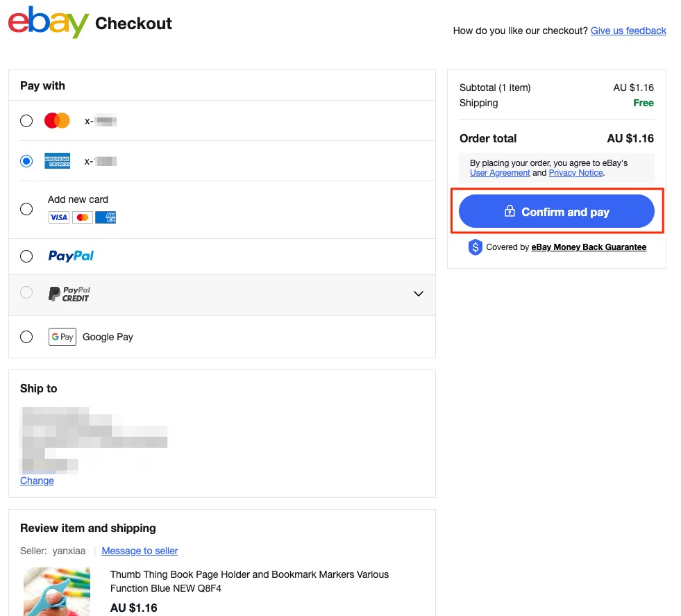Click the Money Back Guarantee shield icon
The height and width of the screenshot is (616, 681).
coord(475,247)
